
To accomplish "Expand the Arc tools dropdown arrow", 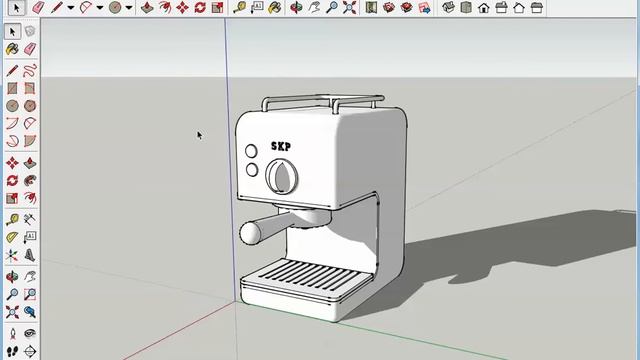I will (x=100, y=7).
